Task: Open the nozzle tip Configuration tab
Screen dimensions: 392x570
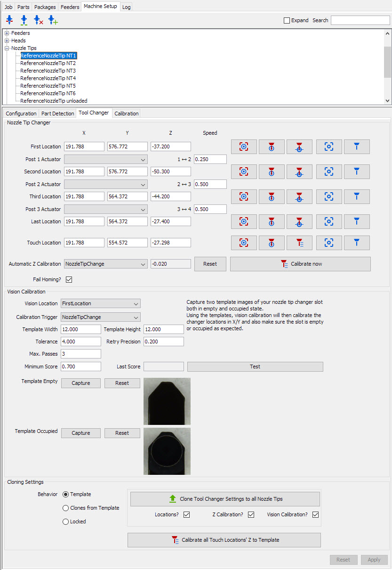Action: (x=21, y=114)
